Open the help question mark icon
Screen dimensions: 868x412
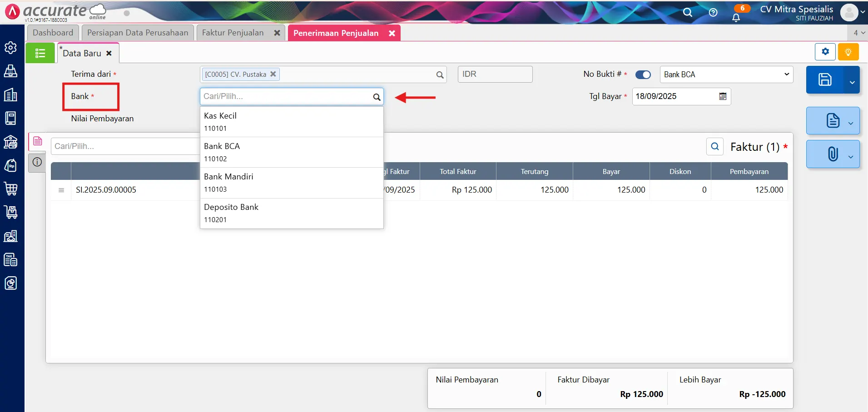pyautogui.click(x=713, y=12)
